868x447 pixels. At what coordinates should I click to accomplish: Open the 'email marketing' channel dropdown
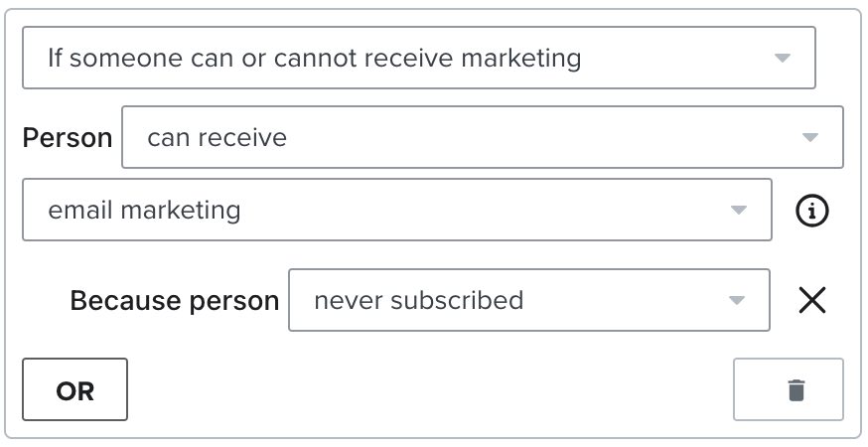click(x=396, y=210)
